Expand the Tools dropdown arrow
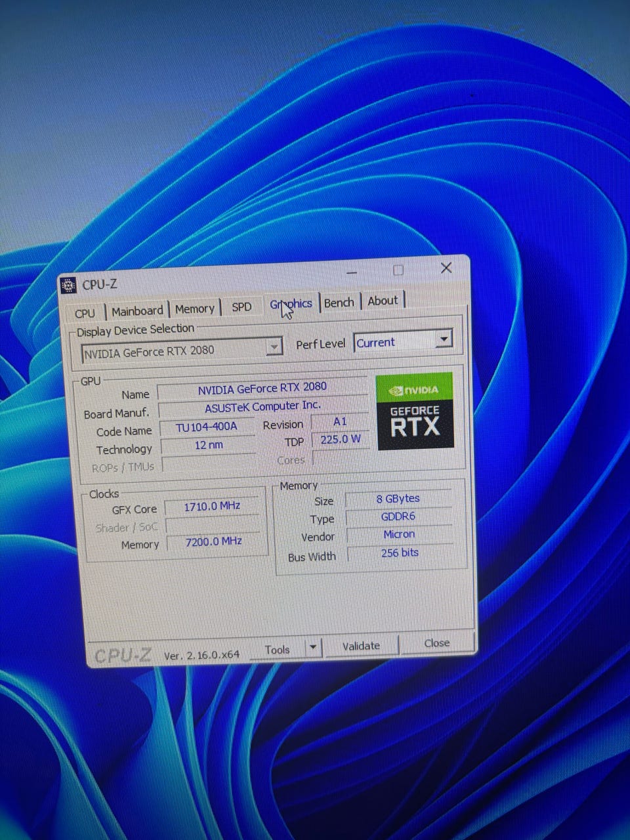The width and height of the screenshot is (630, 840). pyautogui.click(x=313, y=647)
